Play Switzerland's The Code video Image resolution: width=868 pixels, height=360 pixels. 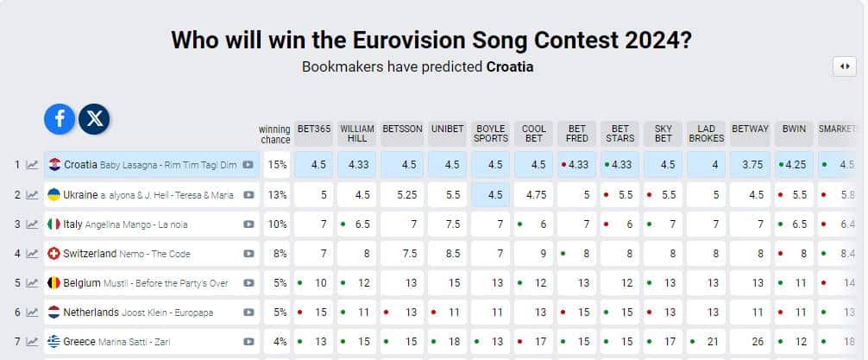248,254
